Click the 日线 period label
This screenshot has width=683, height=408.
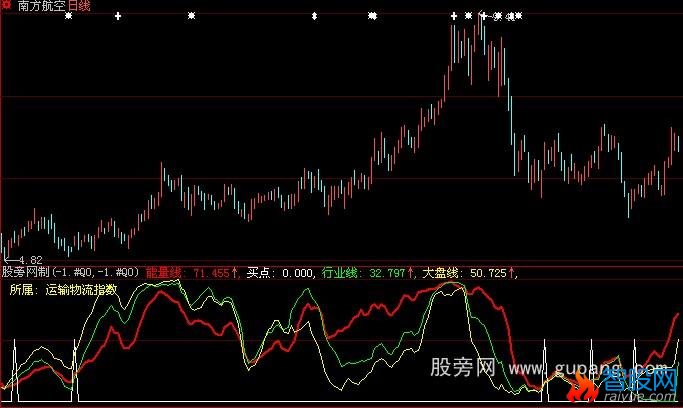79,6
